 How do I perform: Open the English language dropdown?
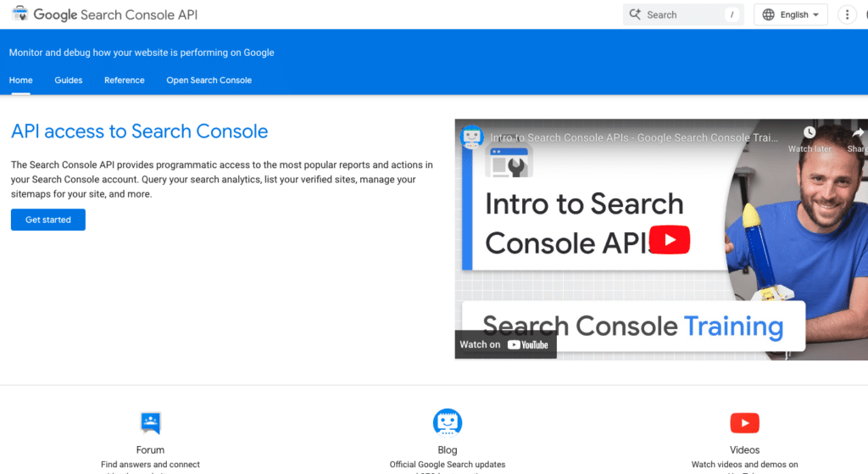tap(791, 14)
